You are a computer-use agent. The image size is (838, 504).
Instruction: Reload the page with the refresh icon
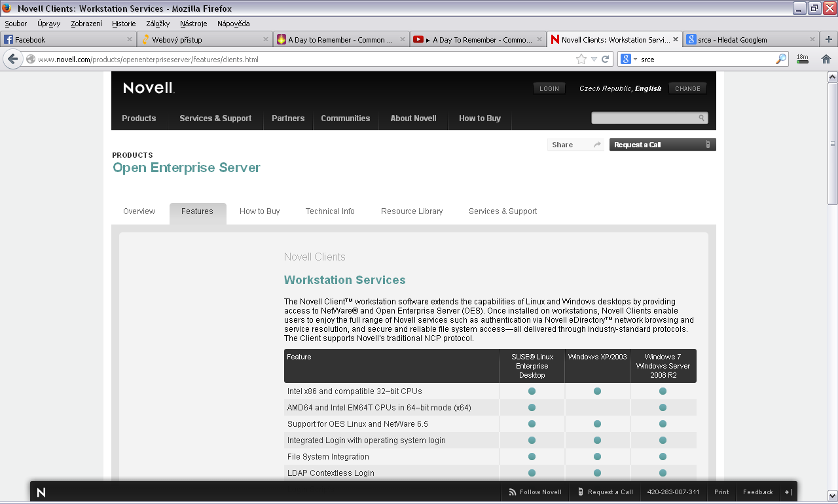pyautogui.click(x=606, y=59)
